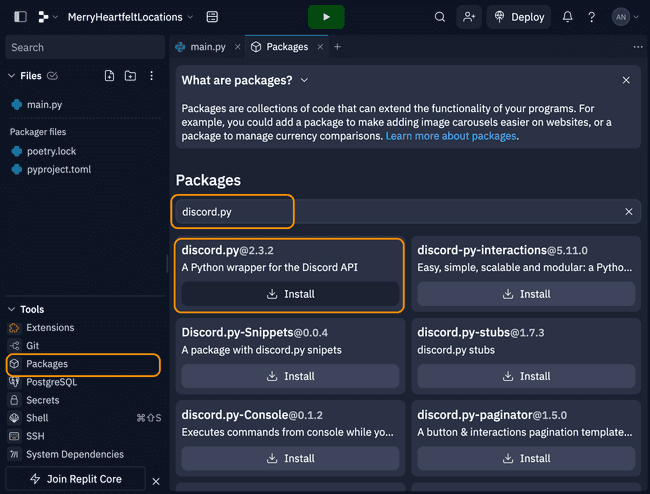Install discord.py@2.3.2 package
This screenshot has height=494, width=650.
290,294
